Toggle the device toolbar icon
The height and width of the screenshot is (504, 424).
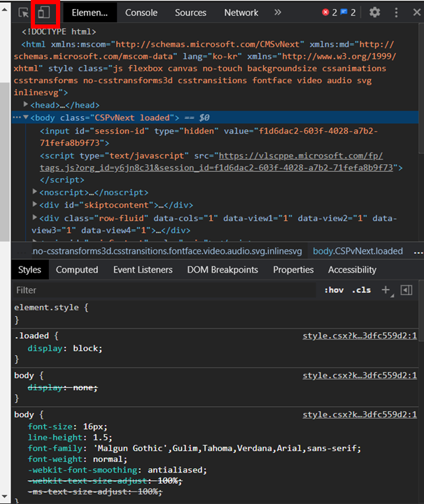point(44,13)
